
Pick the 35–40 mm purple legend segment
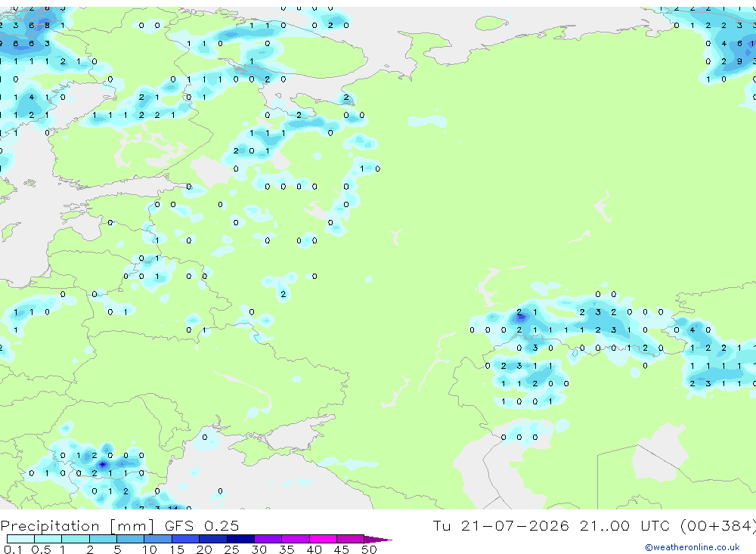tap(296, 539)
